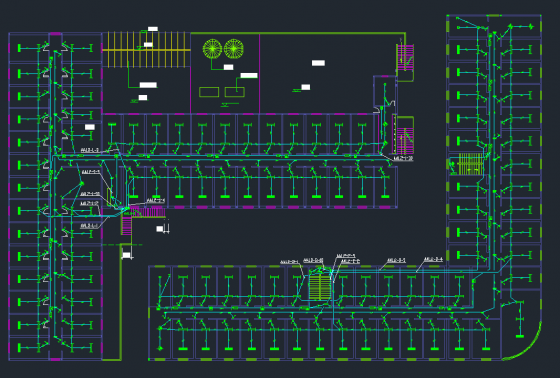The height and width of the screenshot is (378, 560).
Task: Click the small white label box below the large room label
Action: click(x=306, y=87)
